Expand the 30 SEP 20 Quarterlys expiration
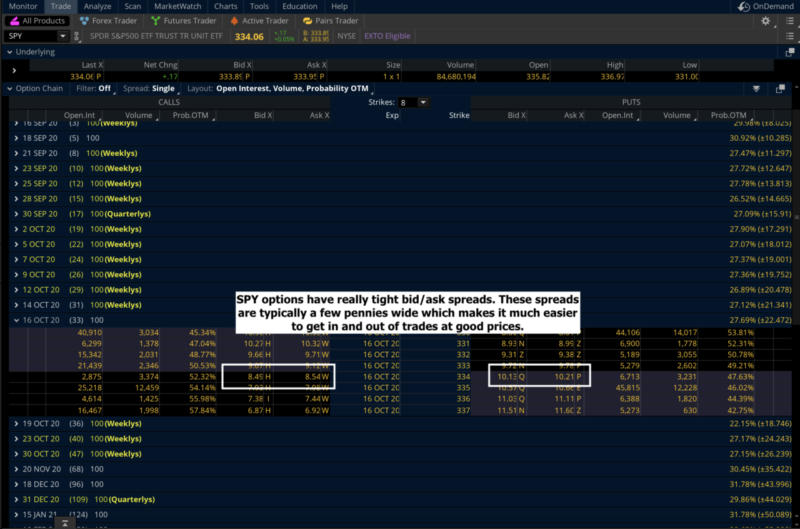The height and width of the screenshot is (529, 800). [16, 214]
